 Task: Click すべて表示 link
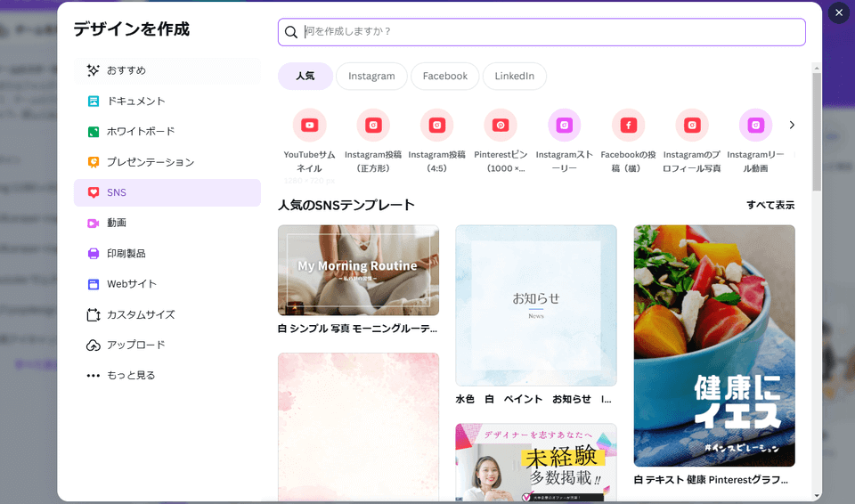(770, 205)
